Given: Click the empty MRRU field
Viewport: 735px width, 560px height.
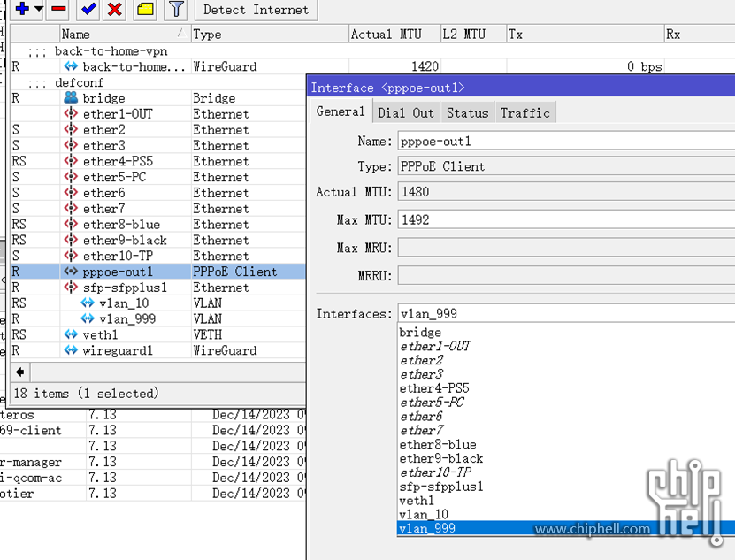Looking at the screenshot, I should pos(566,275).
